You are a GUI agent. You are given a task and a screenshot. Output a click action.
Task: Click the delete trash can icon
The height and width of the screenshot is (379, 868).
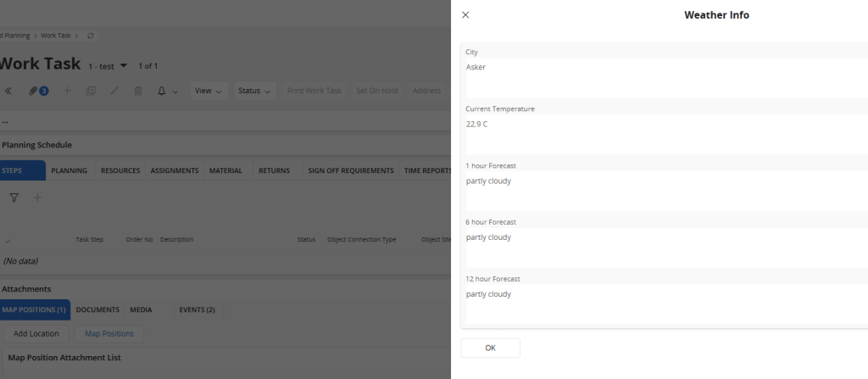[137, 91]
